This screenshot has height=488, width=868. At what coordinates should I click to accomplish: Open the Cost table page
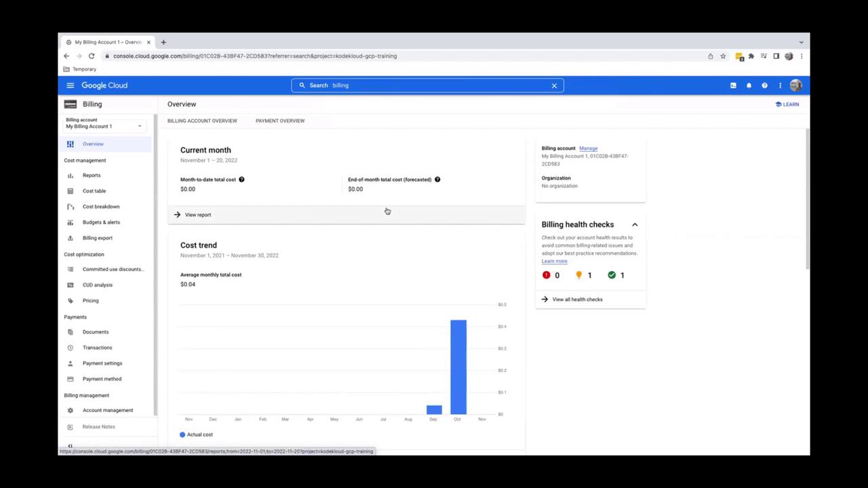point(94,191)
